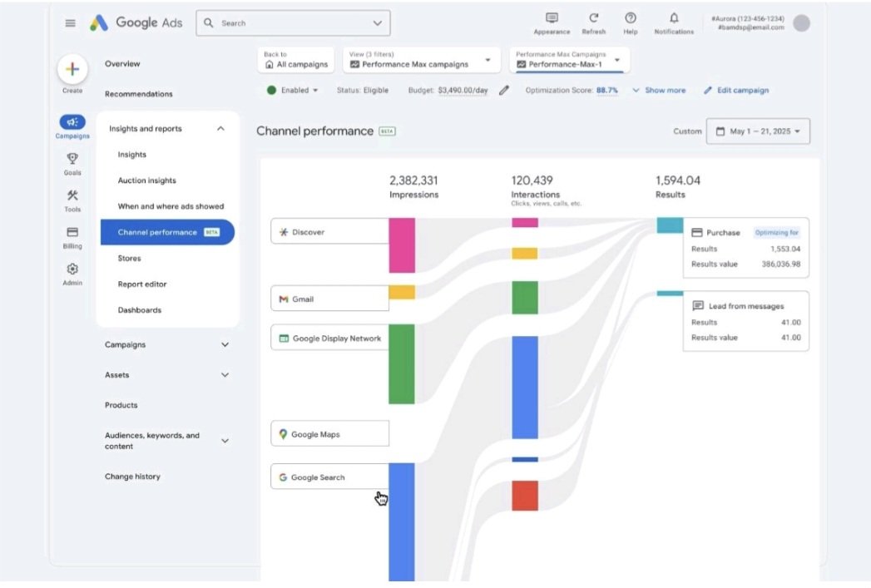The image size is (871, 588).
Task: Switch to the Insights menu item
Action: 131,155
